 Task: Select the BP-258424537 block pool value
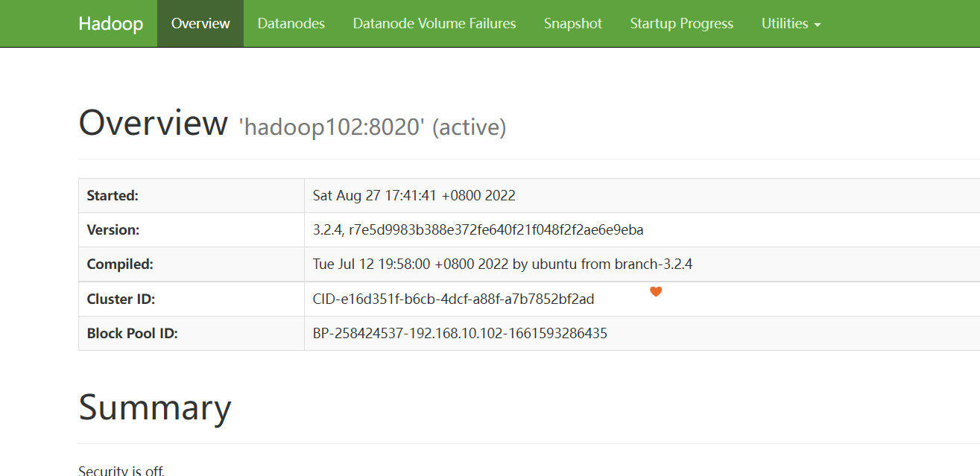460,333
